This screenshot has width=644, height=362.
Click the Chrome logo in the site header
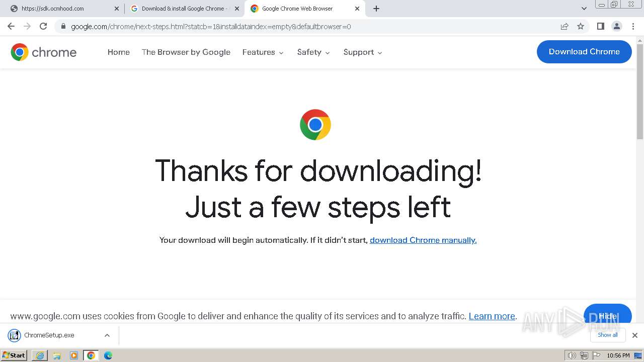[44, 52]
